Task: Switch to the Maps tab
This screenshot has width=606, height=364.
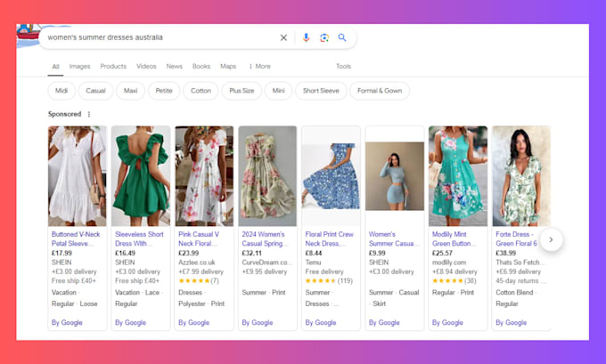Action: click(x=228, y=67)
